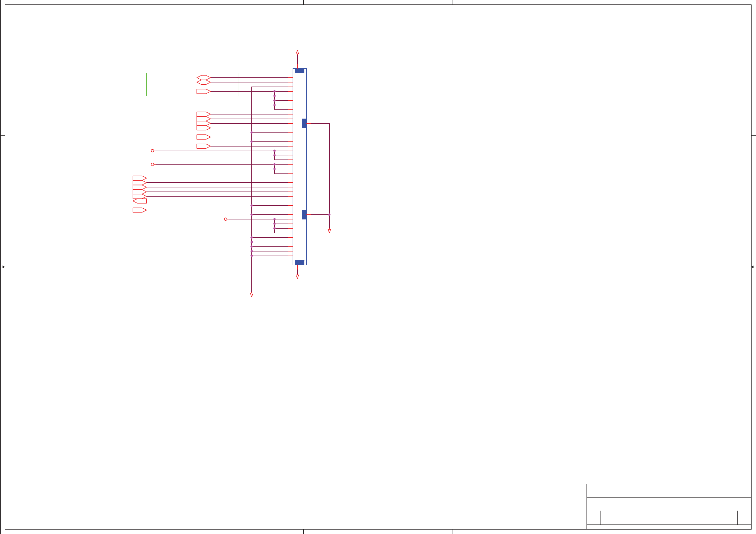The width and height of the screenshot is (756, 534).
Task: Select the blue pad at the connector's bottom
Action: (299, 262)
